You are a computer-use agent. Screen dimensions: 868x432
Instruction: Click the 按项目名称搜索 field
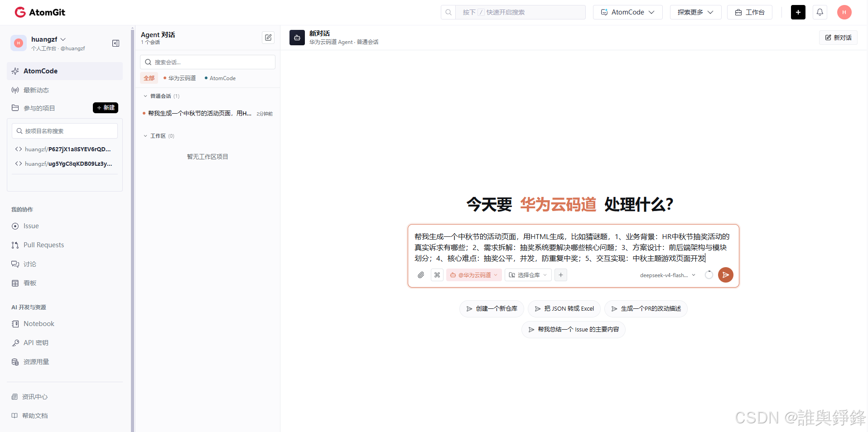coord(65,131)
